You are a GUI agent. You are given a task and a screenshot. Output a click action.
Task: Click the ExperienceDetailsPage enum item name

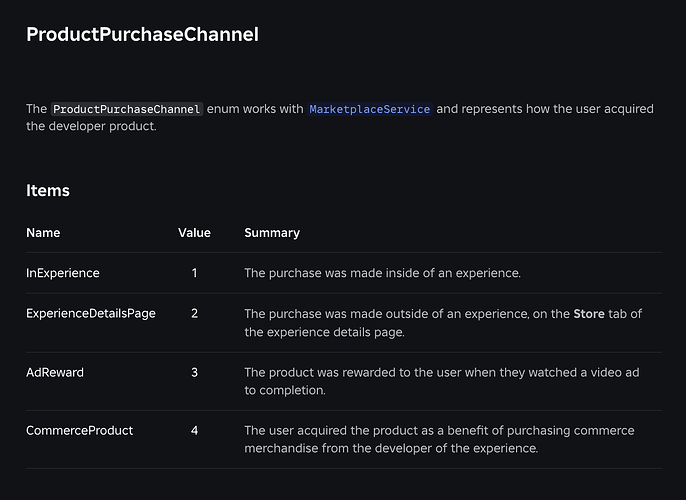click(91, 314)
